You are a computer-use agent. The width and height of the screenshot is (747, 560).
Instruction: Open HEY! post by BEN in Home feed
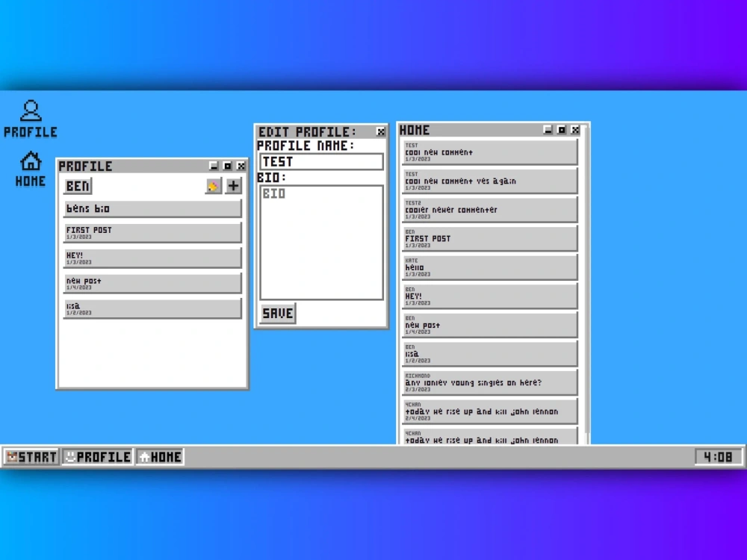tap(490, 296)
